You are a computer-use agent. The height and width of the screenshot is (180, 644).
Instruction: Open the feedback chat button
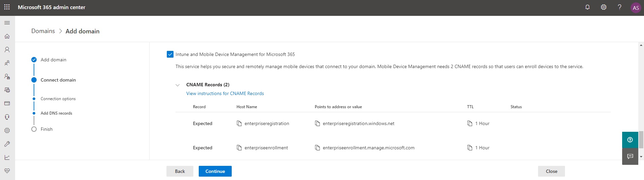[630, 156]
